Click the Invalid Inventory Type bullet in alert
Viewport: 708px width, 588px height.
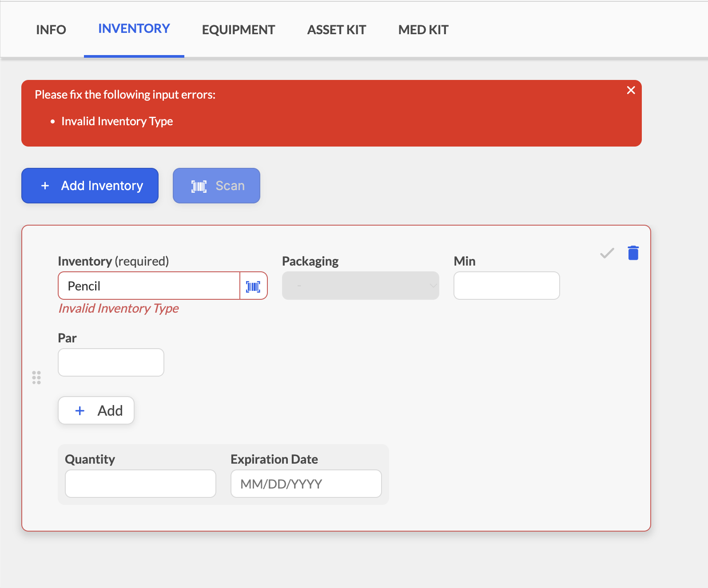(x=117, y=121)
